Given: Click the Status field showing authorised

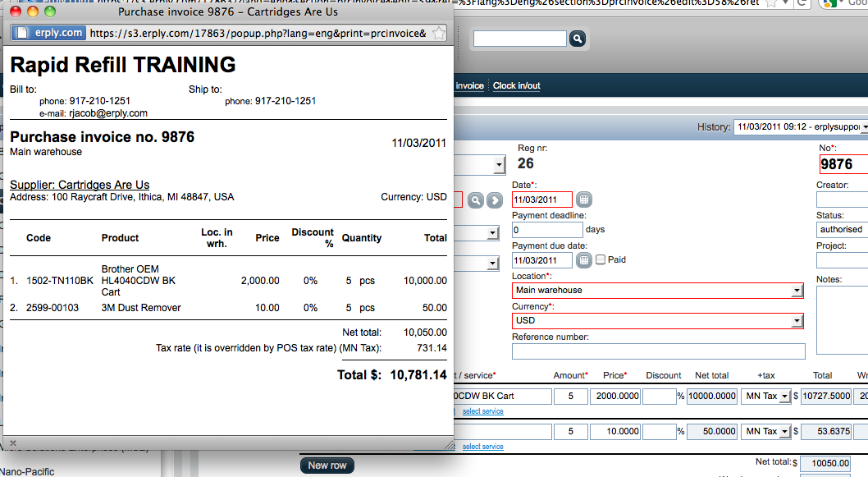Looking at the screenshot, I should (842, 229).
